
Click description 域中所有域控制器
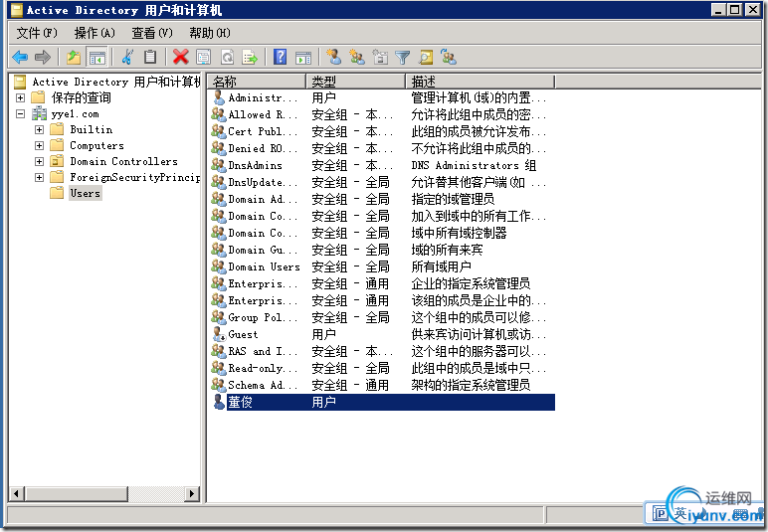[459, 233]
